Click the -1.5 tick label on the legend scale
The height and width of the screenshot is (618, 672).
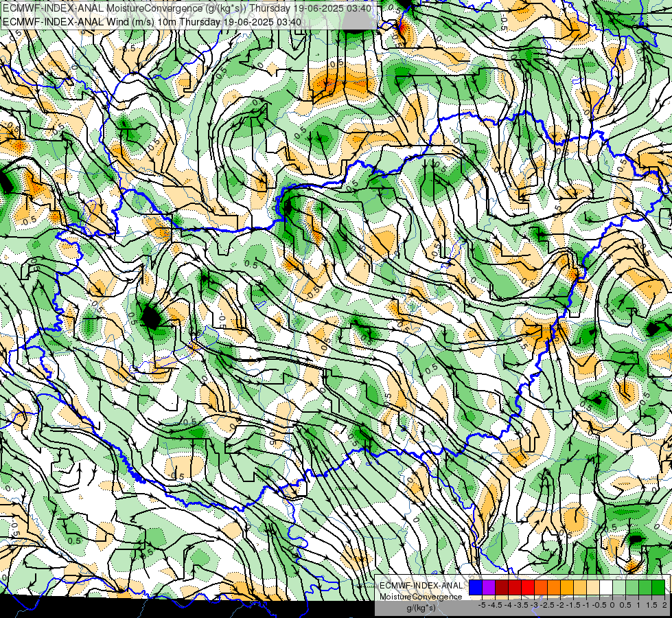tap(573, 605)
